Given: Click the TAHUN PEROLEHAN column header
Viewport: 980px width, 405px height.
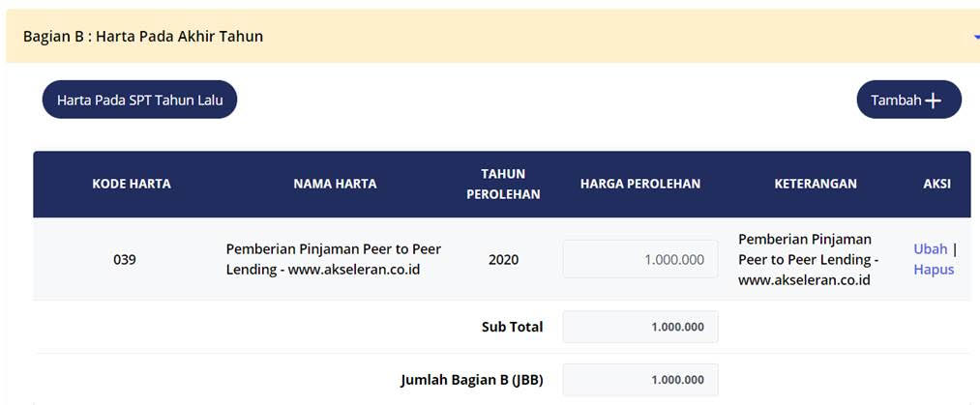Looking at the screenshot, I should click(503, 184).
